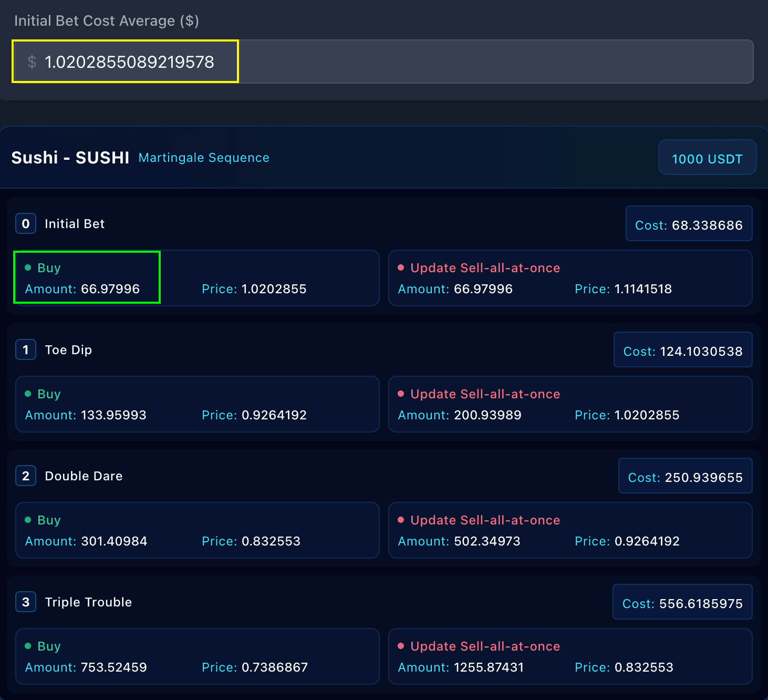Click the green Buy dot in Toe Dip

pyautogui.click(x=28, y=394)
